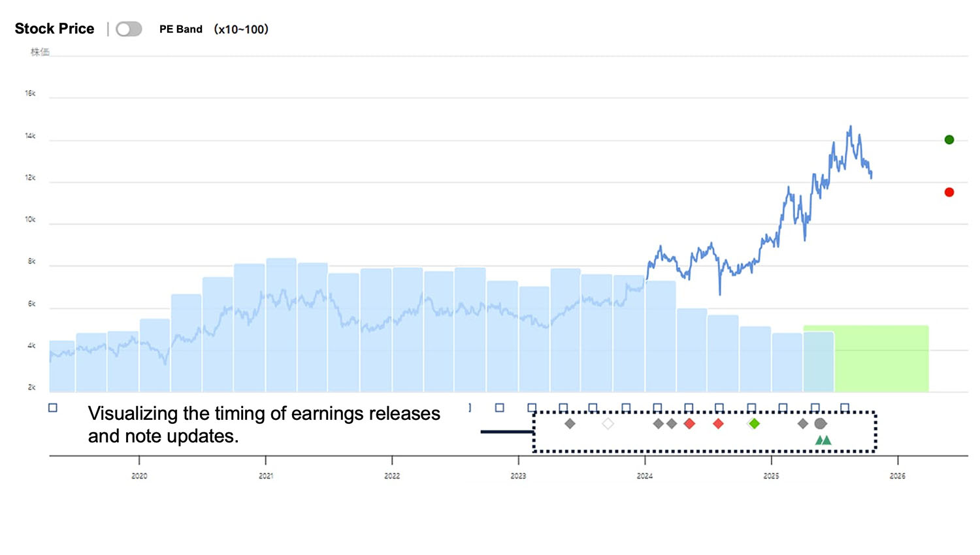Click the first red diamond marker
This screenshot has height=555, width=980.
[x=689, y=424]
